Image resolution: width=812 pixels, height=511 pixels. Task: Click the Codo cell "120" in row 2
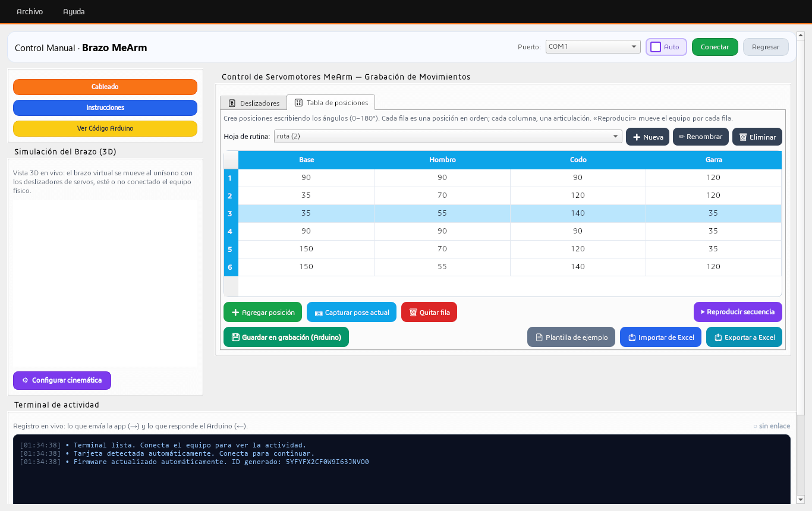click(578, 195)
